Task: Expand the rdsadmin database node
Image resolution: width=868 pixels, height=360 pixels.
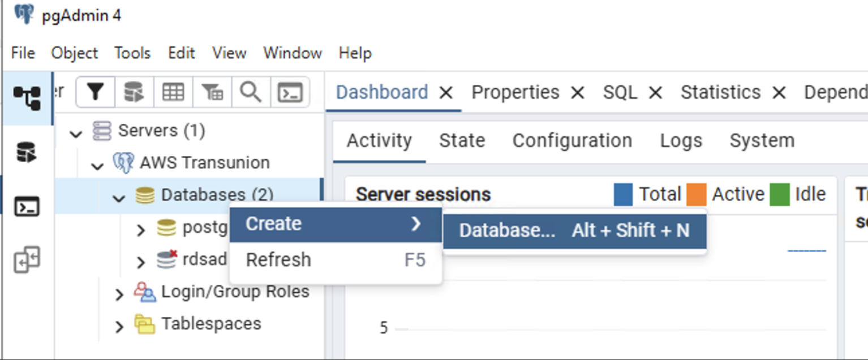Action: click(141, 262)
